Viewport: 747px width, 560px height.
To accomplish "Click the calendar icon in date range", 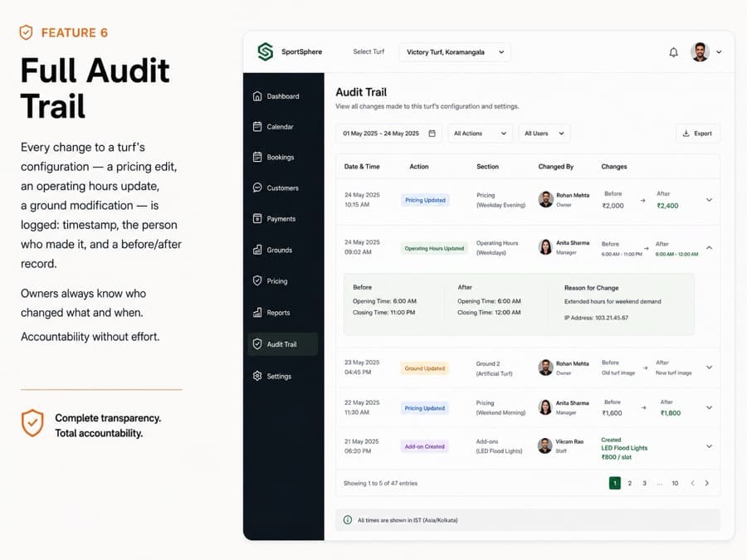I will pyautogui.click(x=432, y=134).
